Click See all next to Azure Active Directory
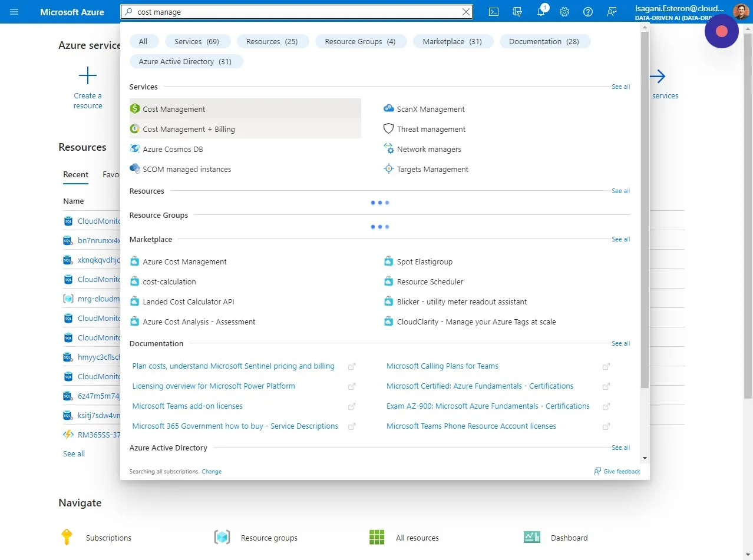The image size is (753, 560). 620,448
